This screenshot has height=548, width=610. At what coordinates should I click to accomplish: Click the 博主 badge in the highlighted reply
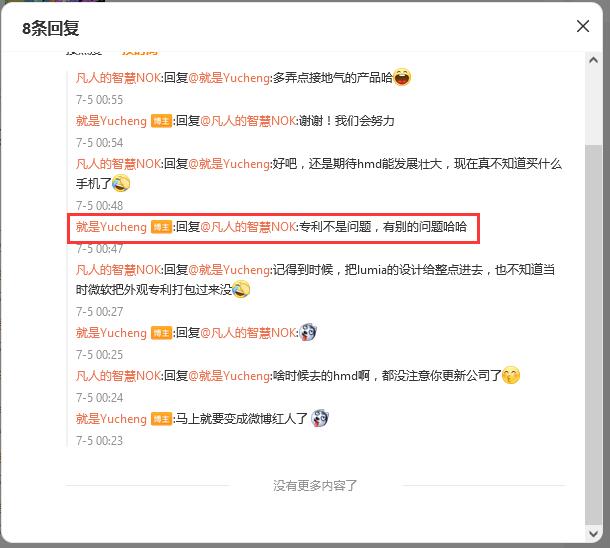point(161,227)
